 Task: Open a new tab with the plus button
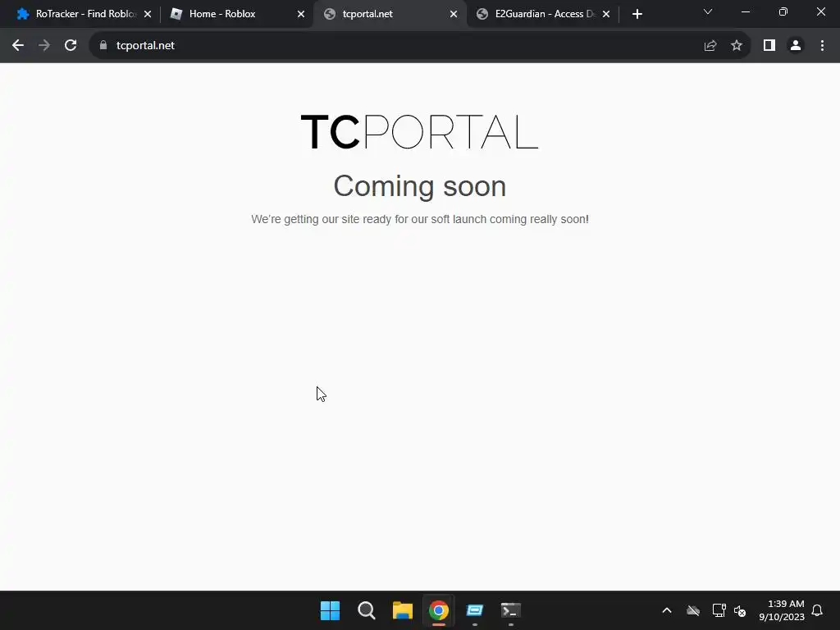[637, 14]
